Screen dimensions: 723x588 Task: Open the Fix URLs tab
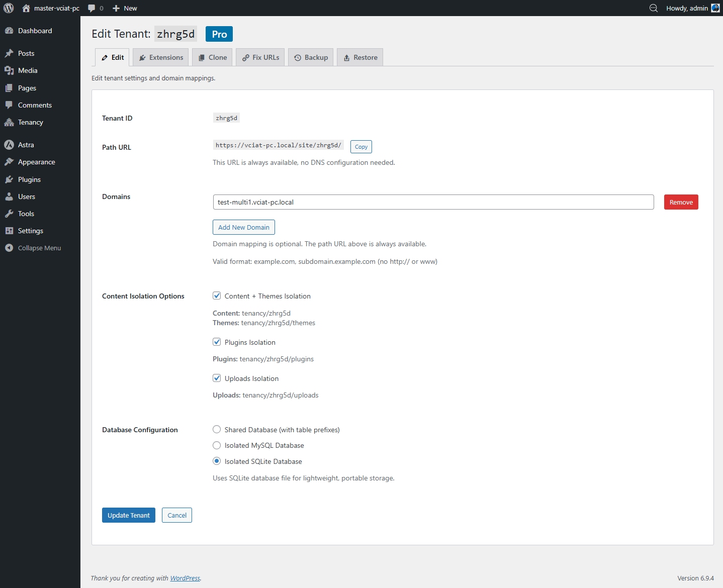(x=260, y=57)
